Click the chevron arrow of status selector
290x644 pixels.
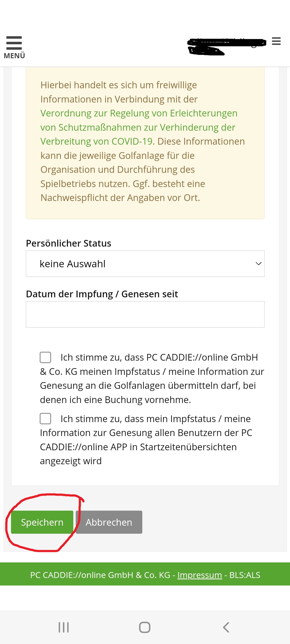(x=258, y=264)
